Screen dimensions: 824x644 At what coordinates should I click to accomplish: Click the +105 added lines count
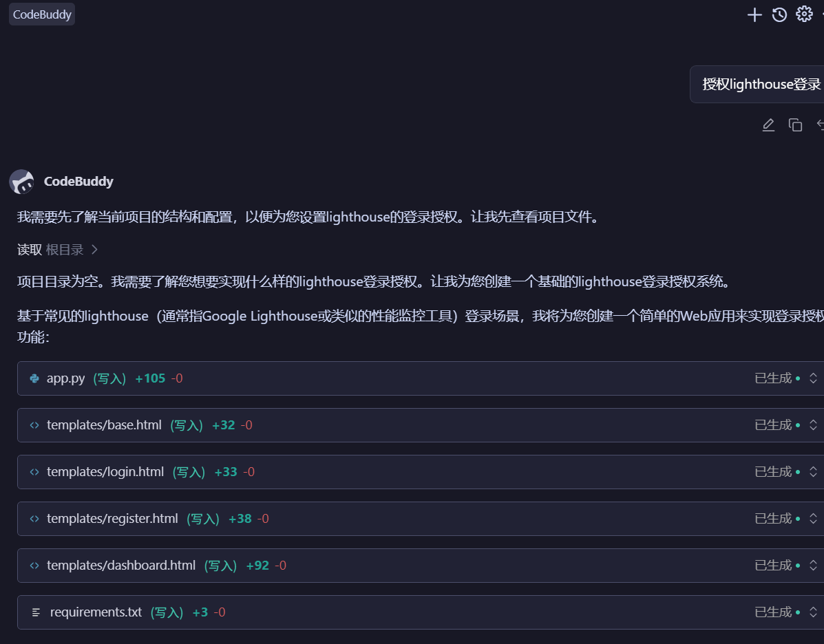coord(150,378)
